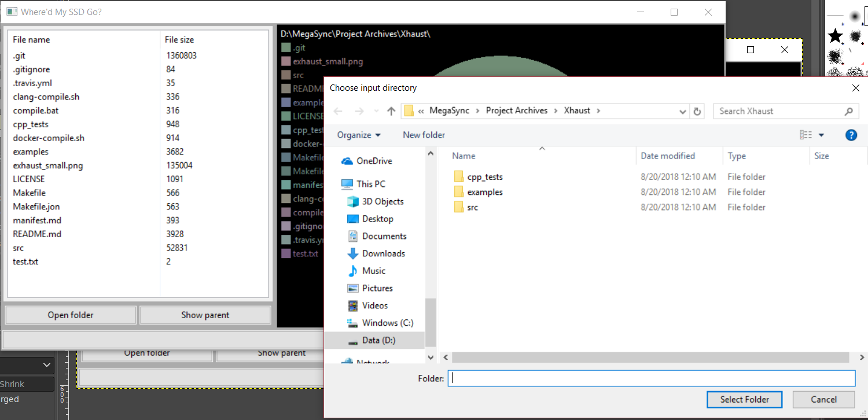
Task: Click the Select Folder button
Action: pyautogui.click(x=744, y=399)
